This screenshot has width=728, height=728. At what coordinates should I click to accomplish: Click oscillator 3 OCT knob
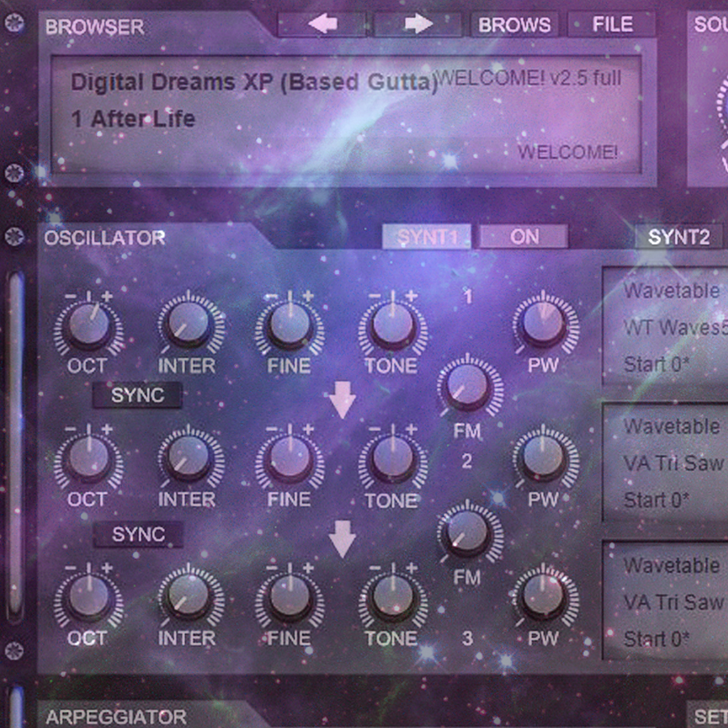[89, 598]
